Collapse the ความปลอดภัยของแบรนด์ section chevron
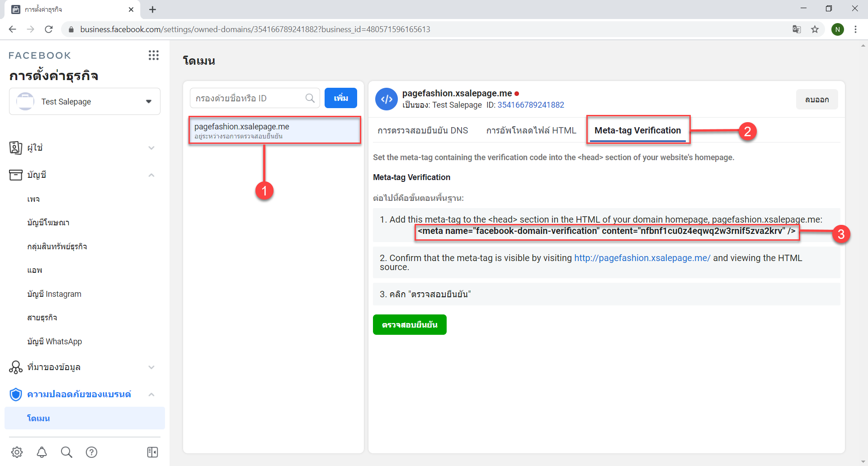 [x=151, y=395]
